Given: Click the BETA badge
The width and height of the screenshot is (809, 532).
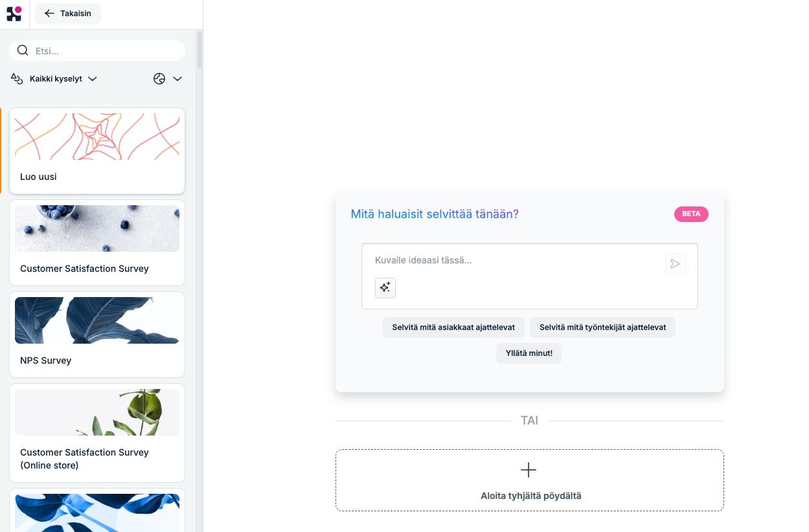Looking at the screenshot, I should click(691, 214).
